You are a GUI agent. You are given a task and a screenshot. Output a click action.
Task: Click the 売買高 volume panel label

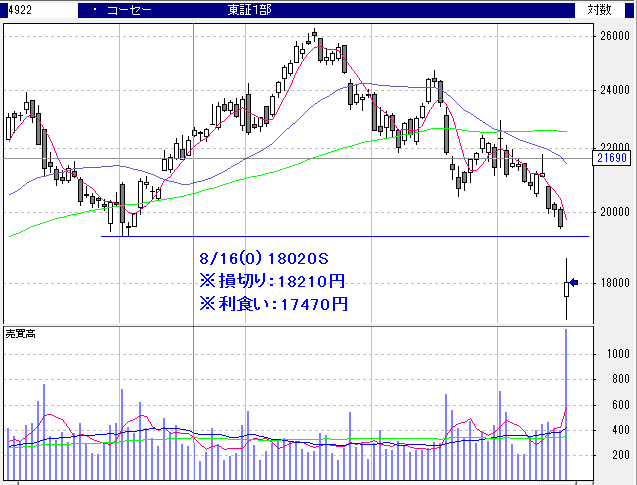tap(21, 333)
